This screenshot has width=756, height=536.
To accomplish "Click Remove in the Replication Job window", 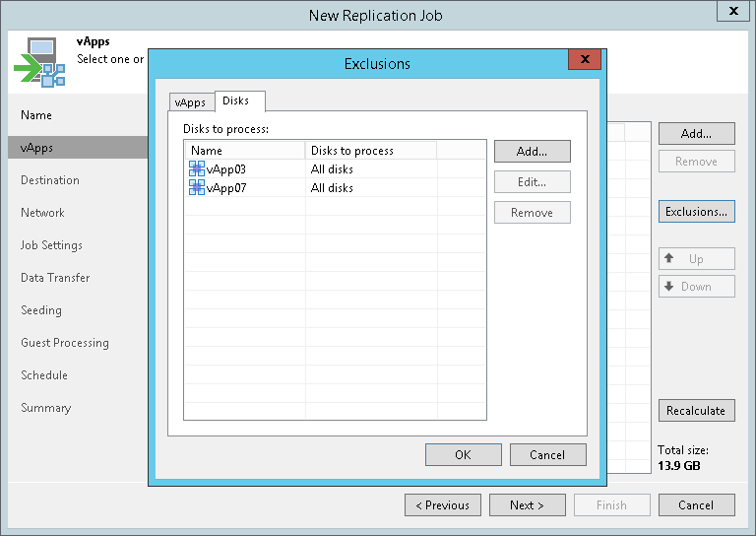I will pos(697,162).
